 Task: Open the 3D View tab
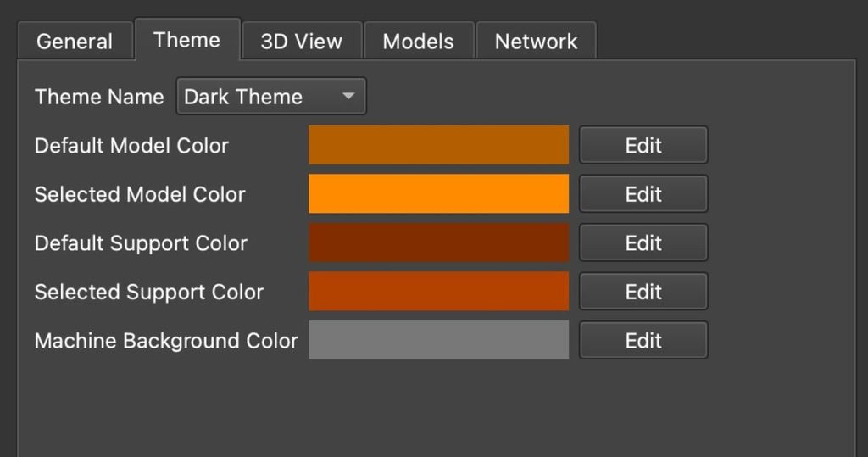point(301,42)
